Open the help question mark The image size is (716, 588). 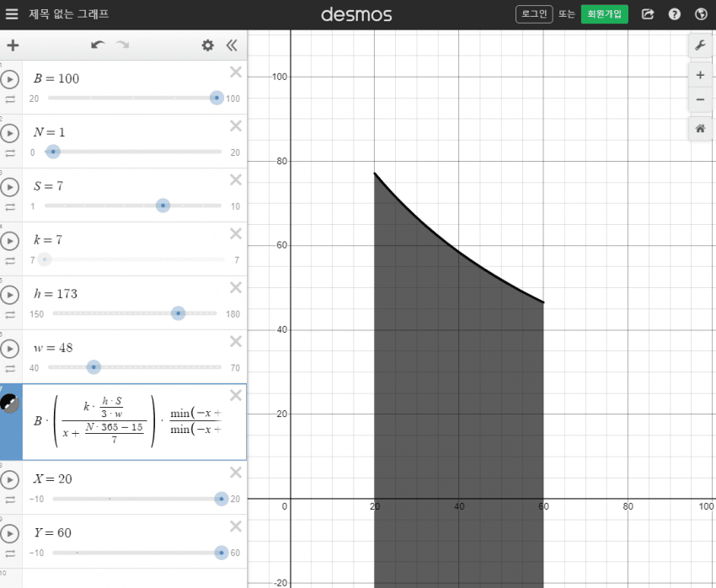pyautogui.click(x=674, y=14)
